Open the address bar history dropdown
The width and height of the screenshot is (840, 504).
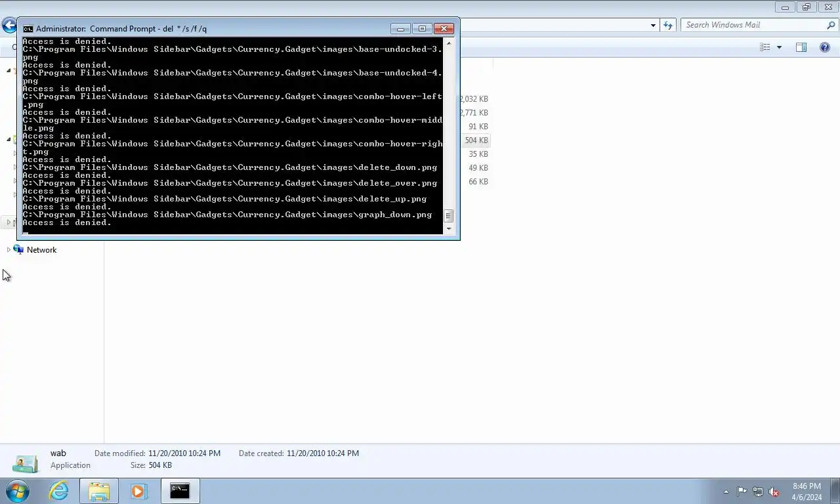coord(653,26)
